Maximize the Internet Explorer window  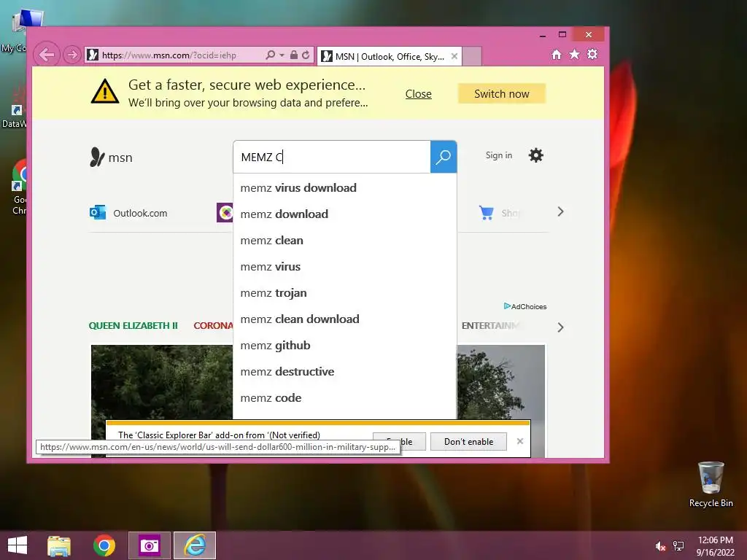coord(562,34)
